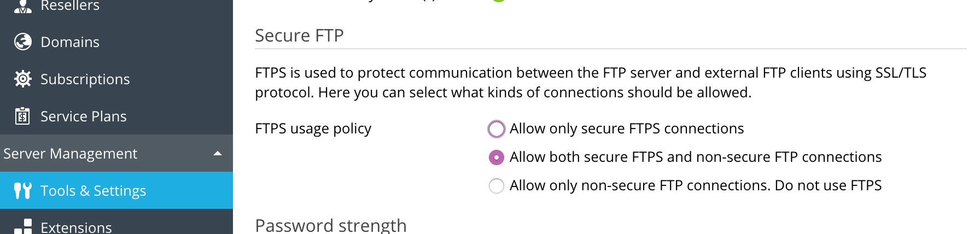Click the Service Plans clipboard icon
Viewport: 980px width, 234px height.
pyautogui.click(x=22, y=116)
